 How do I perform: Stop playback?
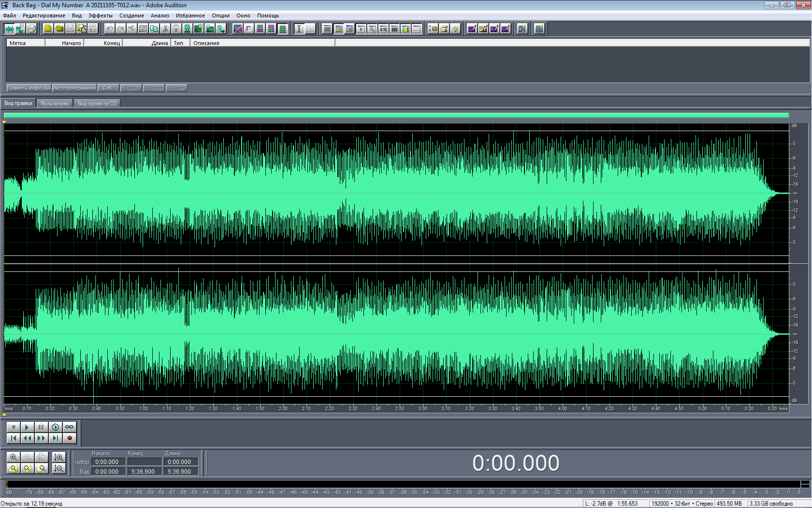click(x=14, y=427)
